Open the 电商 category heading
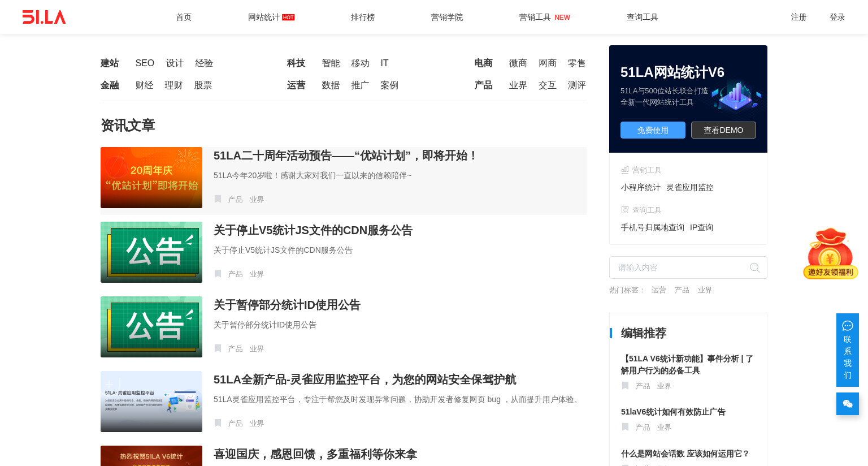Screen dimensions: 868x466 click(x=483, y=63)
